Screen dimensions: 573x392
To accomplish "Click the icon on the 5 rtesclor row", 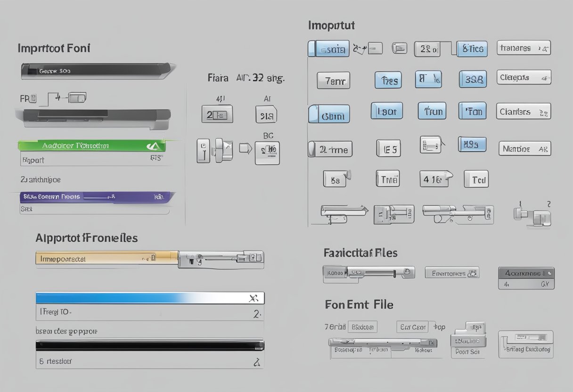I will tap(257, 362).
